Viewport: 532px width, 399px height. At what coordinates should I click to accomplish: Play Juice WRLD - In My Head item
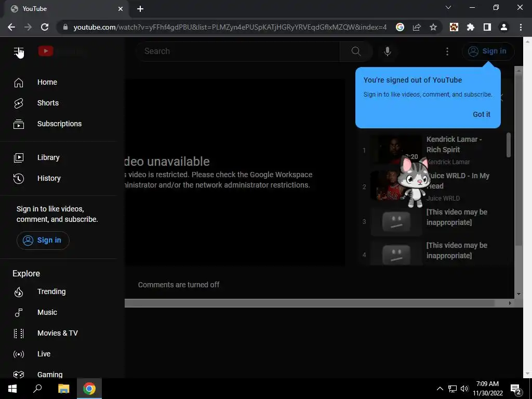[x=458, y=181]
